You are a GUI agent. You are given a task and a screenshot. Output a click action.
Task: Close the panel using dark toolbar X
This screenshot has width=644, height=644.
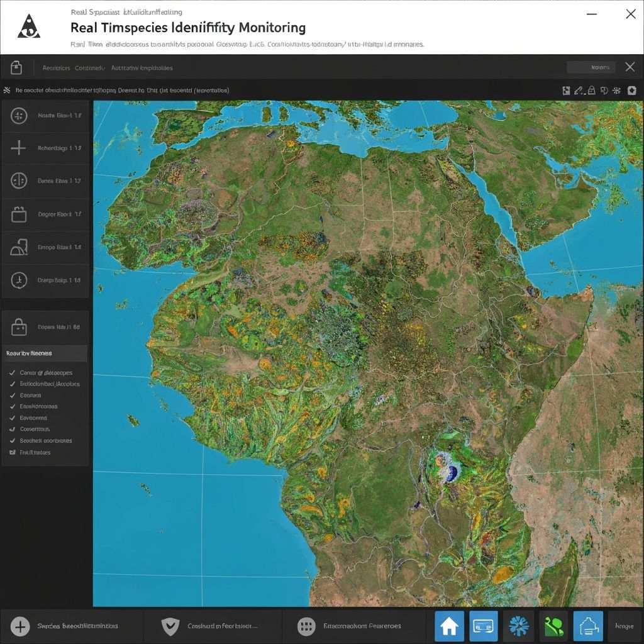click(x=630, y=67)
